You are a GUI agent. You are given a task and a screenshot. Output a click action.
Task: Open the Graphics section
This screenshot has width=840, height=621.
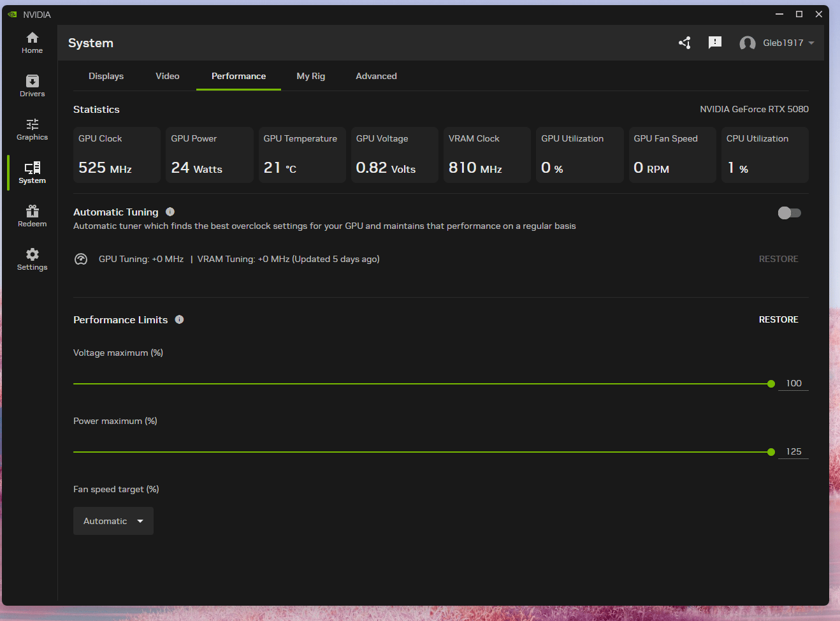pyautogui.click(x=32, y=129)
